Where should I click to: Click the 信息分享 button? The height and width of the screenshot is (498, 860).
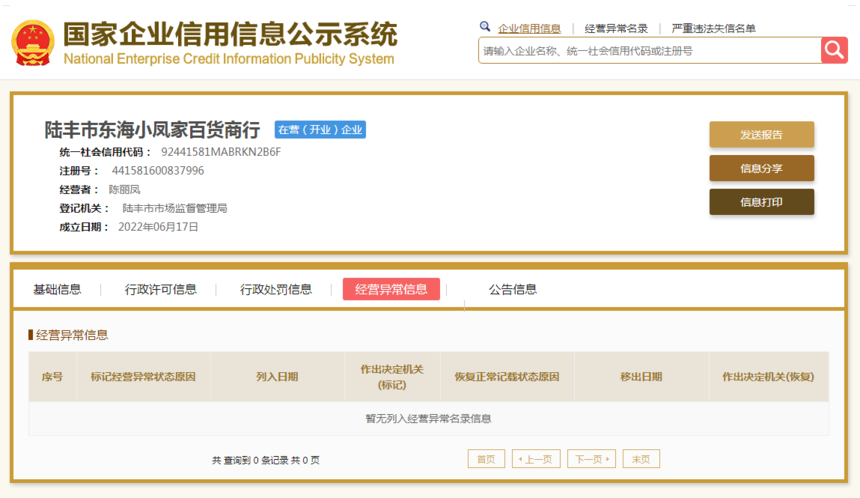coord(761,168)
